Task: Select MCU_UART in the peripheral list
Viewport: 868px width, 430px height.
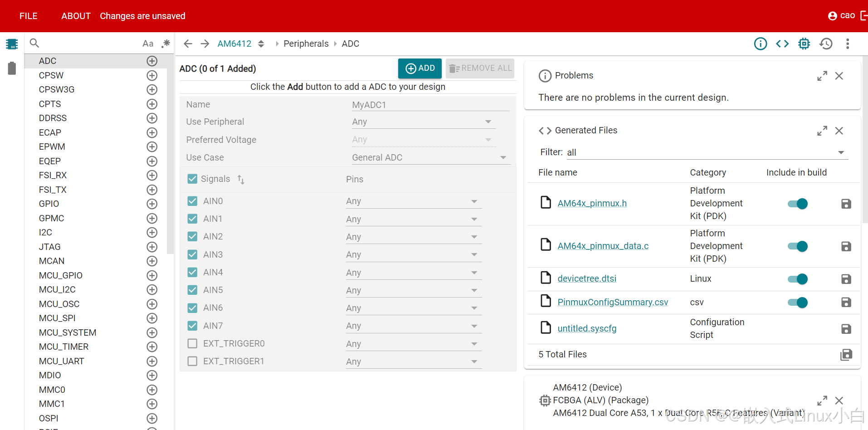Action: [x=62, y=361]
